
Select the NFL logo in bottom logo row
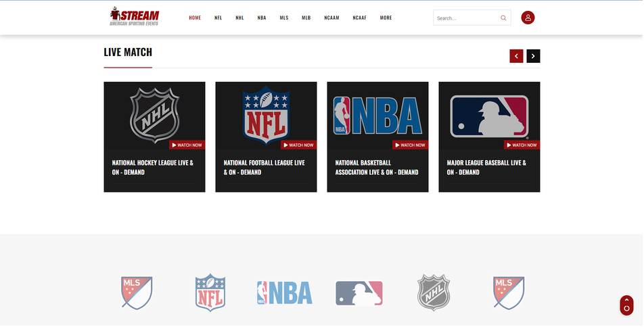point(210,293)
